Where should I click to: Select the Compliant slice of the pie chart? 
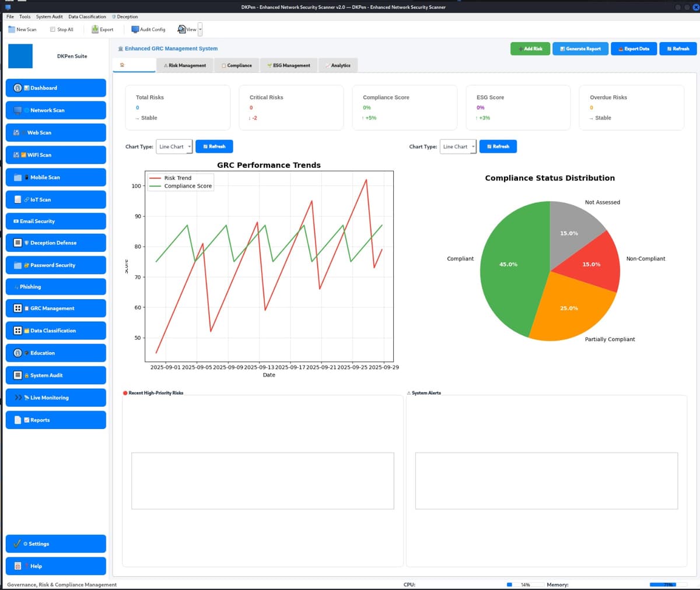(509, 264)
